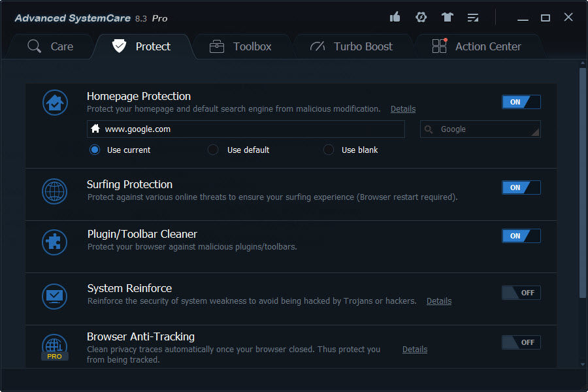588x392 pixels.
Task: Open the skin t-shirt icon
Action: tap(447, 17)
